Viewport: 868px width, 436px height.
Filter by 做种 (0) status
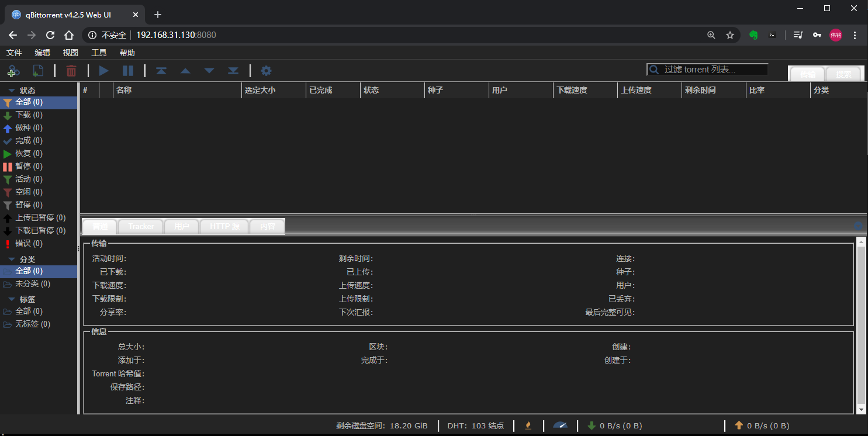(39, 128)
